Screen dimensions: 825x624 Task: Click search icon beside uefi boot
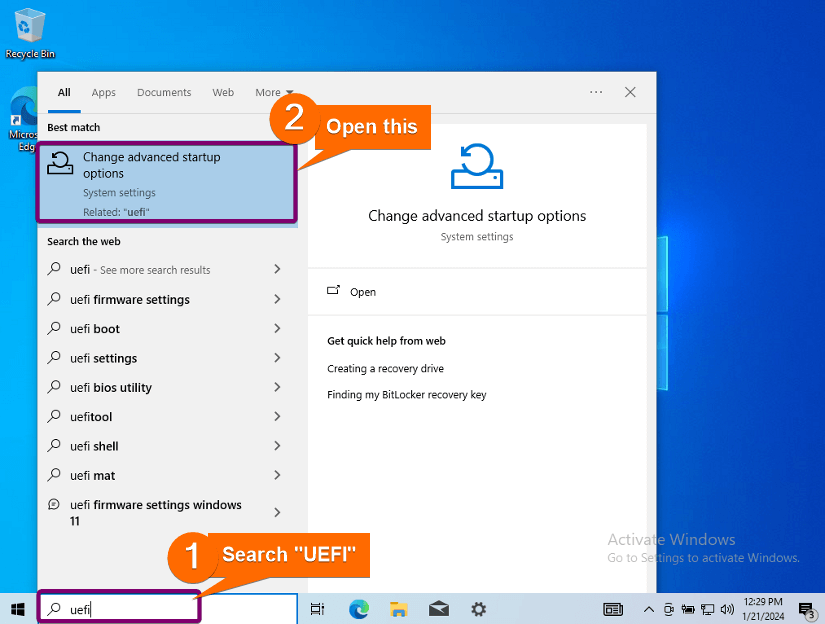54,328
